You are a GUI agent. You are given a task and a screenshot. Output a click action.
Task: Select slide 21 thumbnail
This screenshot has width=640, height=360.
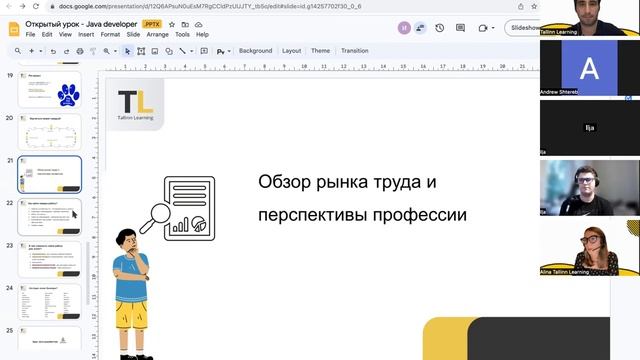tap(49, 175)
